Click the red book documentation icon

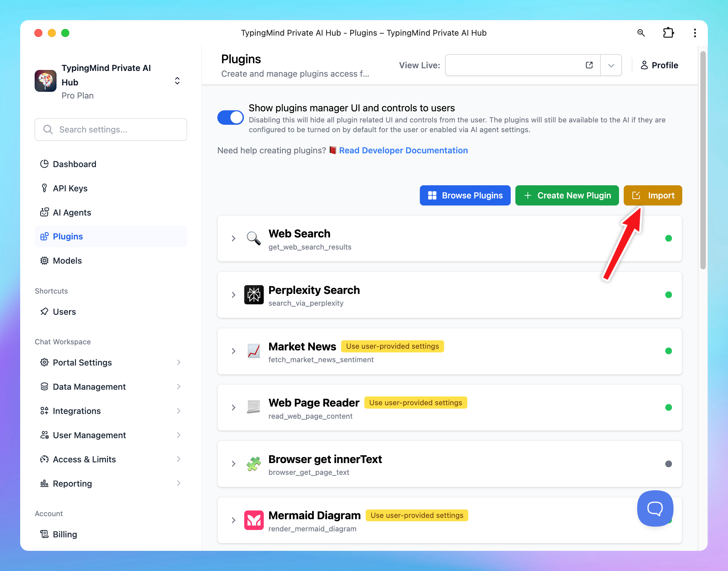tap(333, 150)
